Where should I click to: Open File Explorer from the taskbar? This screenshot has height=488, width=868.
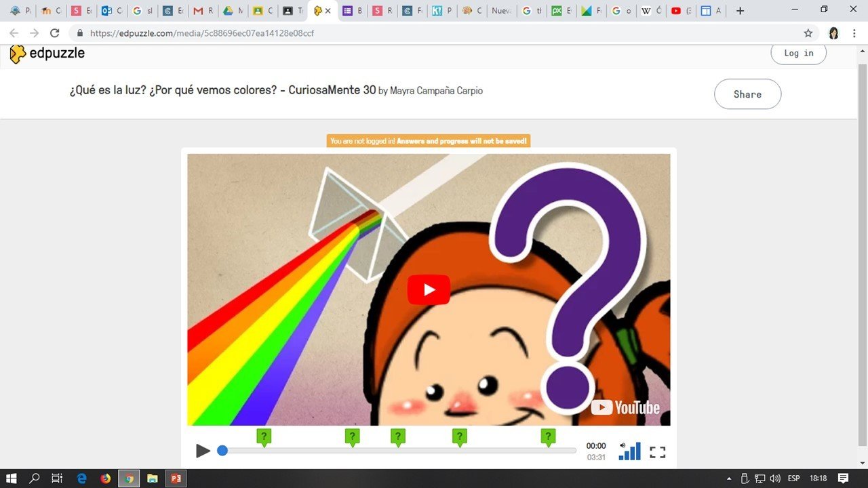click(x=153, y=478)
